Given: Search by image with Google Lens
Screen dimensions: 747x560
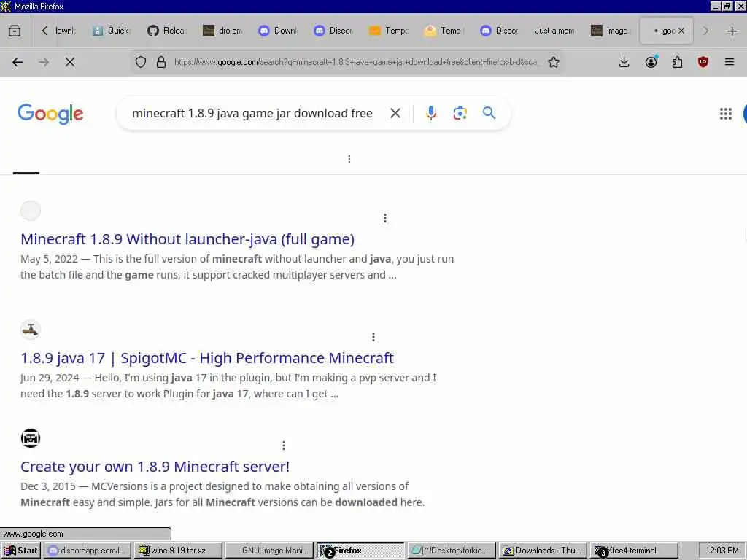Looking at the screenshot, I should 460,113.
